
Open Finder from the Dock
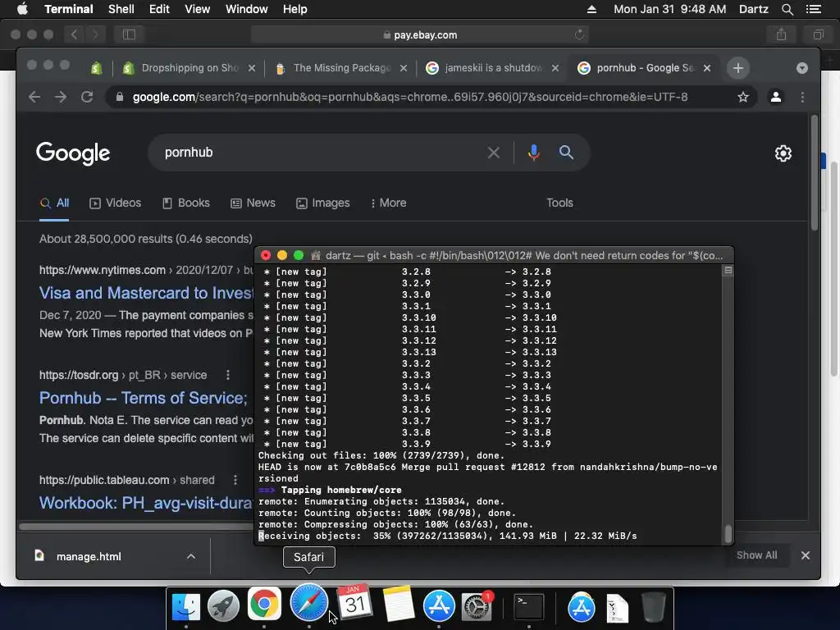tap(186, 606)
